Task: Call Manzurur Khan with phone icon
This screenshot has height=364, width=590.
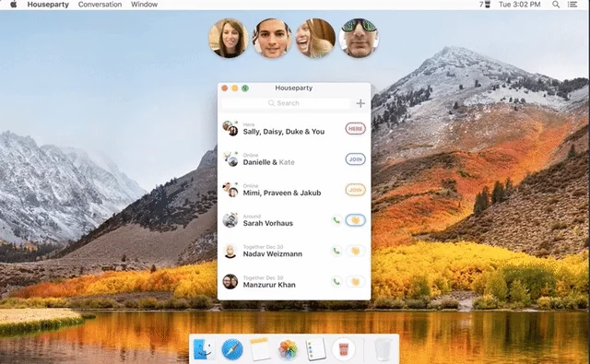Action: tap(336, 282)
